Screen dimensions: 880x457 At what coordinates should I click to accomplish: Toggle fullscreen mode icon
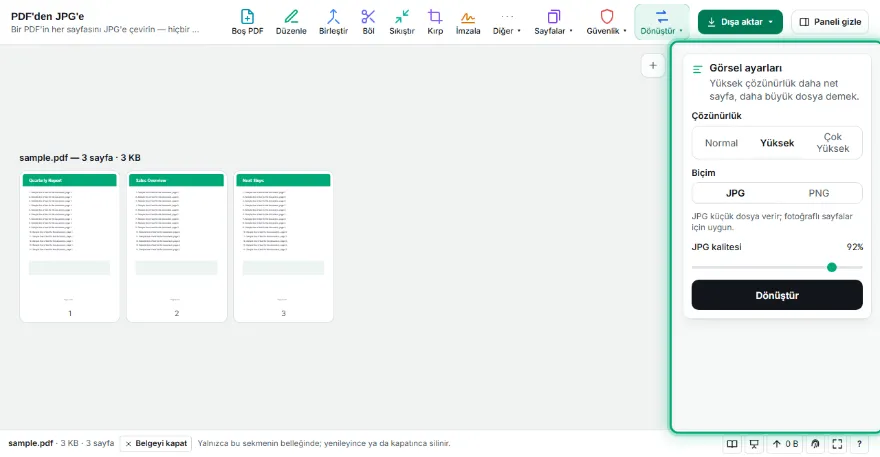837,444
